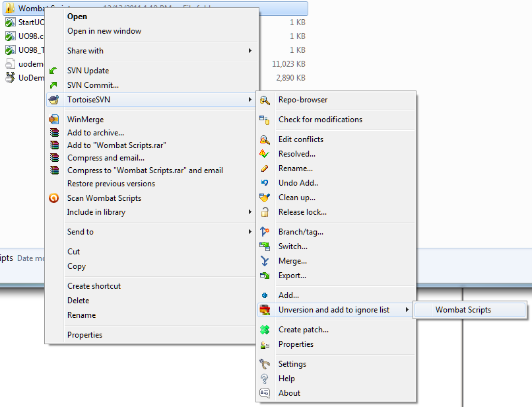Click the Branch/tag icon

point(265,232)
